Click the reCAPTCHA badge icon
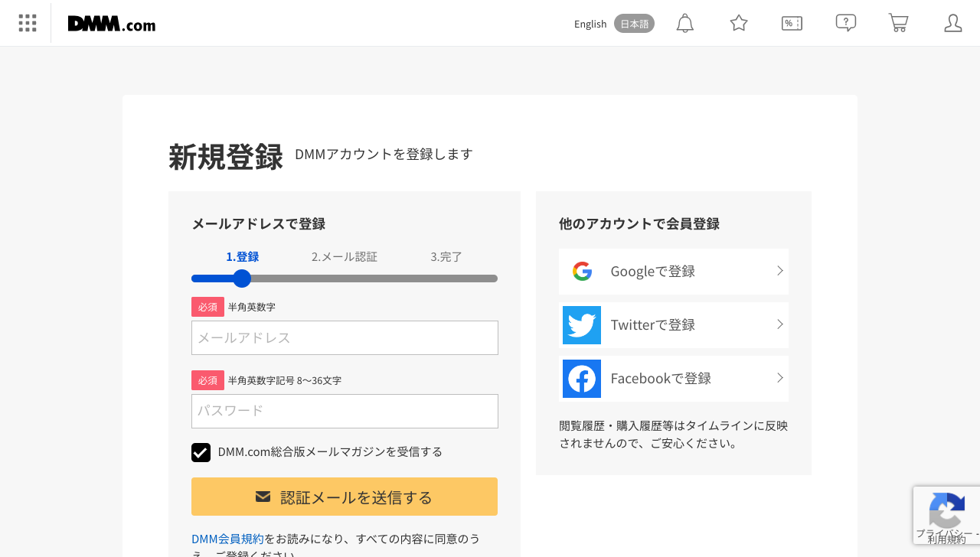Image resolution: width=980 pixels, height=557 pixels. click(947, 510)
